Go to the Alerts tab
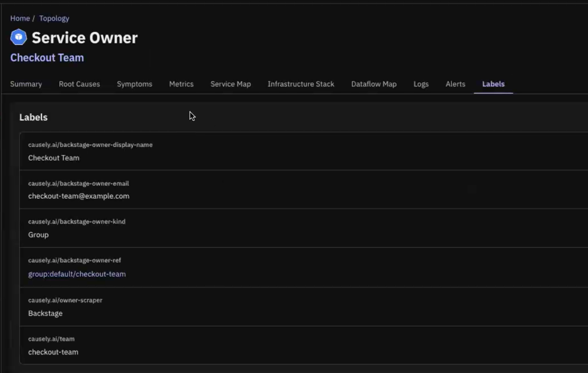Viewport: 588px width, 373px height. pyautogui.click(x=455, y=84)
